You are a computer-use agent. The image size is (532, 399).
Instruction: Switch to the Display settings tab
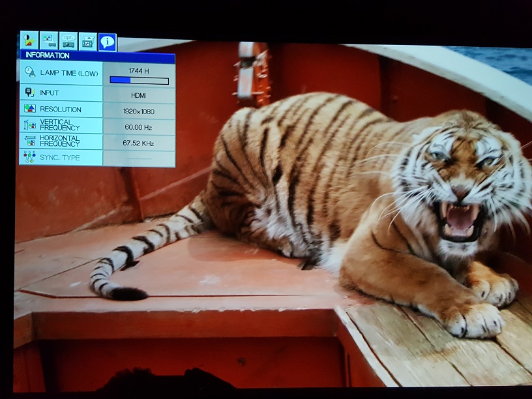point(49,41)
